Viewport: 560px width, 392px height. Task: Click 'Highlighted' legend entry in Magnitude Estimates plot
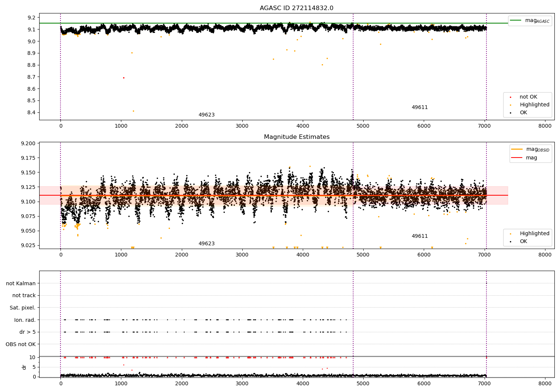[530, 234]
